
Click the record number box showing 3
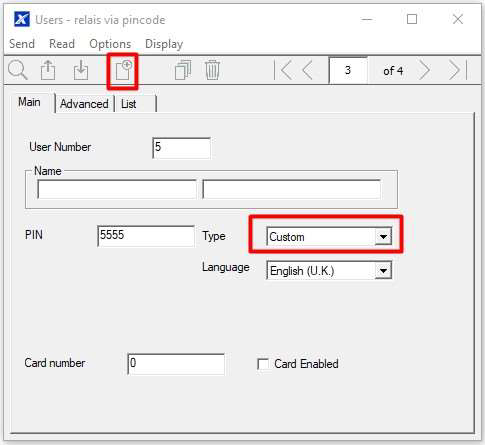click(x=348, y=70)
